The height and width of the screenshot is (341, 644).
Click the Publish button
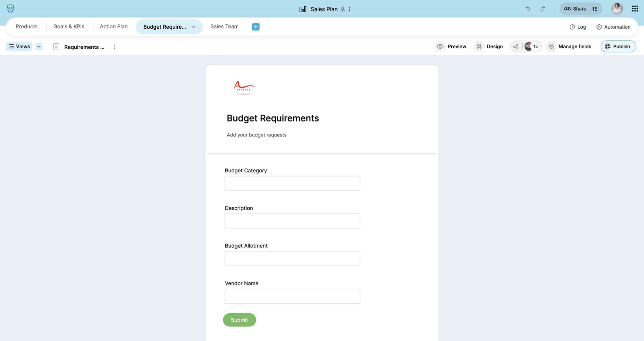click(x=618, y=46)
